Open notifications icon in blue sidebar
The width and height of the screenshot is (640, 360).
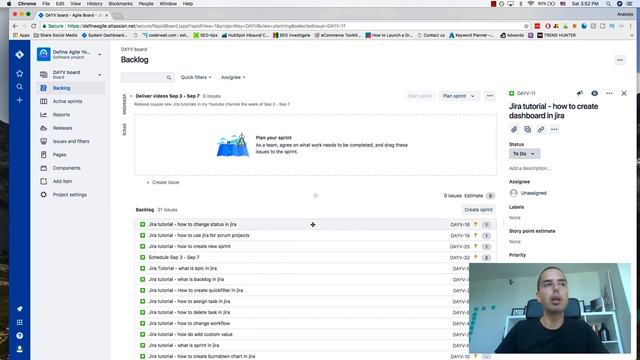[19, 309]
